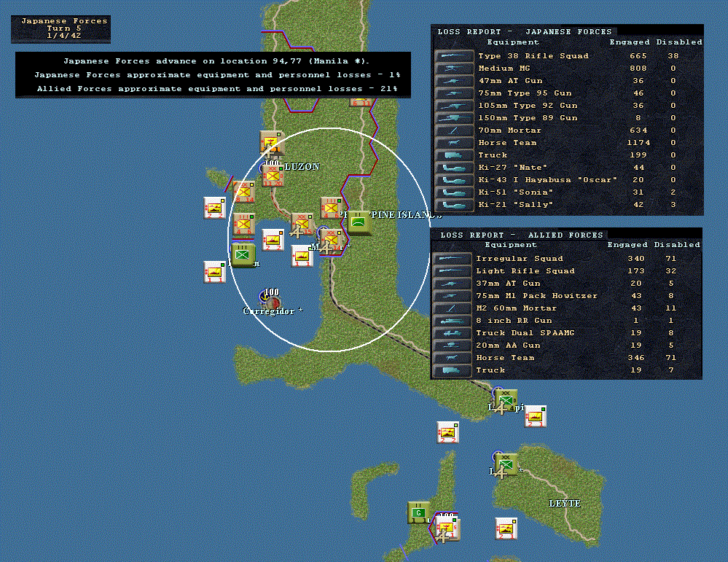The width and height of the screenshot is (728, 562).
Task: Click the disabled value 38 for Type 38 Rifle Squad
Action: pyautogui.click(x=673, y=55)
